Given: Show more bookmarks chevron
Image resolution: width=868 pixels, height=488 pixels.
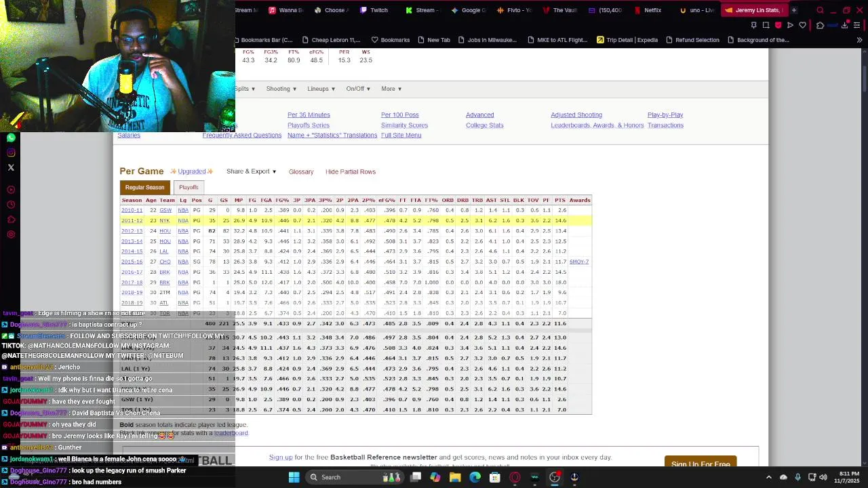Looking at the screenshot, I should pos(859,40).
